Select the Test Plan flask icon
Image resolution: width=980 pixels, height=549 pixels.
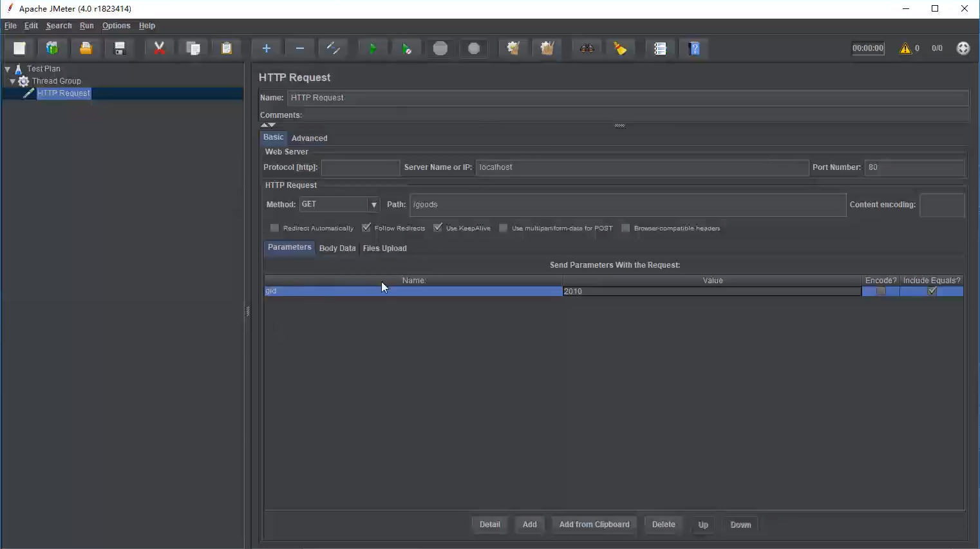[x=19, y=69]
